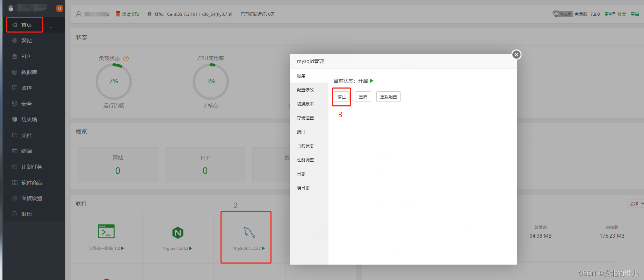The image size is (644, 280).
Task: Open the FTP overview card showing 0
Action: [205, 165]
